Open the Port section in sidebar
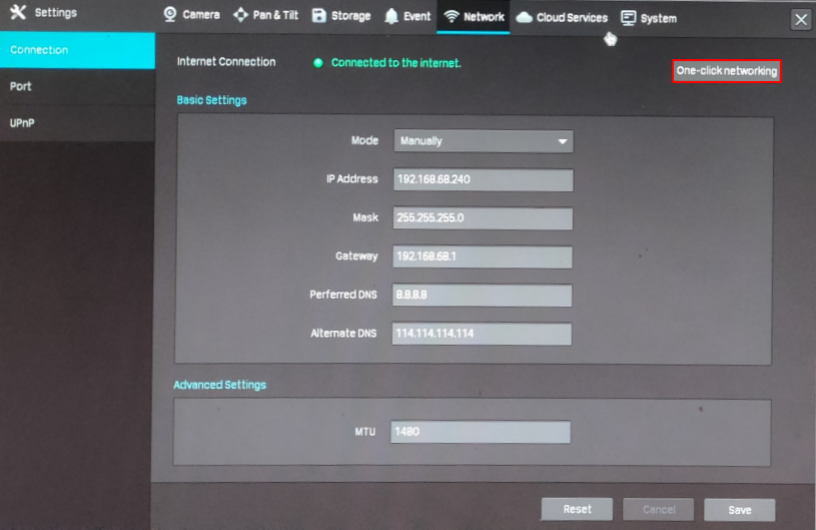Image resolution: width=816 pixels, height=530 pixels. pos(77,86)
